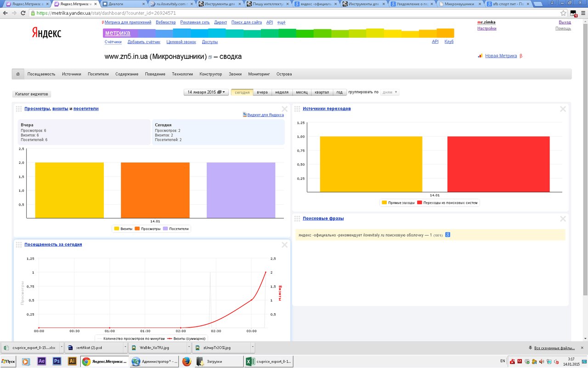588x368 pixels.
Task: Click the browser address bar
Action: coord(294,13)
